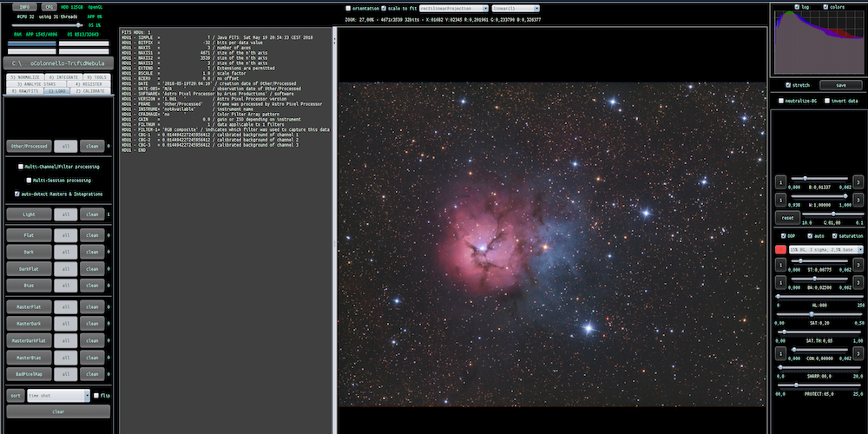Enable the neutralize-BG checkbox

pyautogui.click(x=782, y=101)
